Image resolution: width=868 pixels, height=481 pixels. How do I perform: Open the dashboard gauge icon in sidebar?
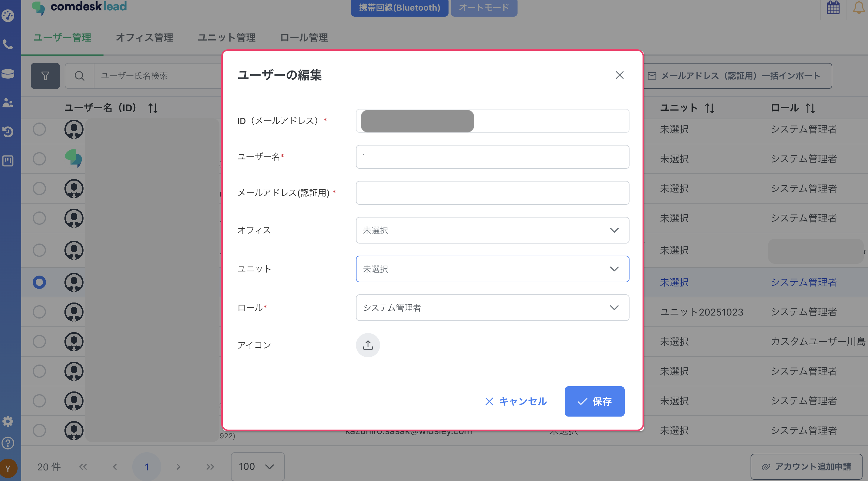pos(8,15)
